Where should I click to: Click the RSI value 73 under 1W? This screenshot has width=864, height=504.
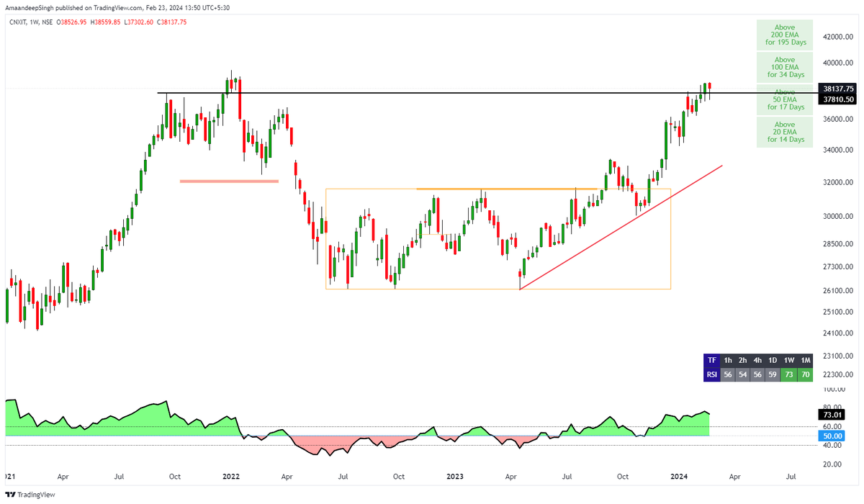789,374
